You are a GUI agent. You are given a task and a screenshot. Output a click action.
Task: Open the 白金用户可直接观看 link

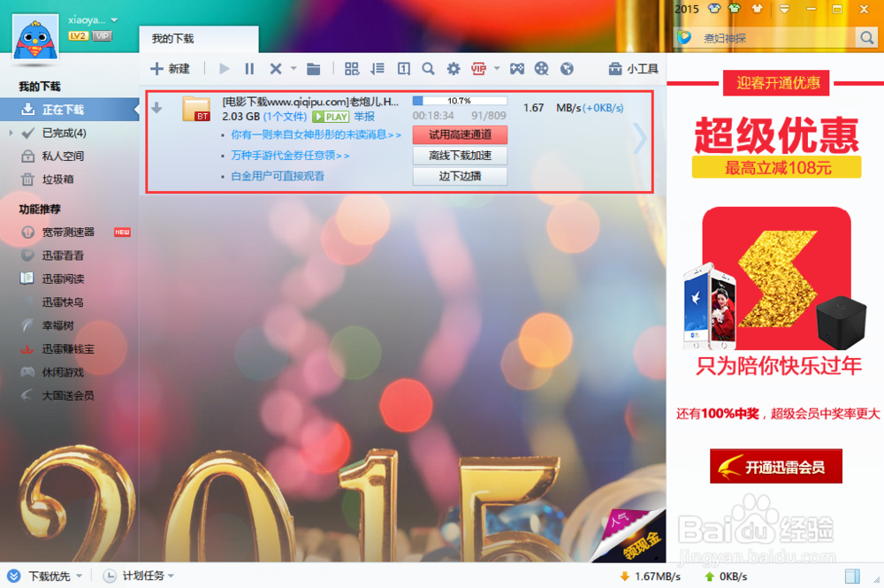pos(278,176)
